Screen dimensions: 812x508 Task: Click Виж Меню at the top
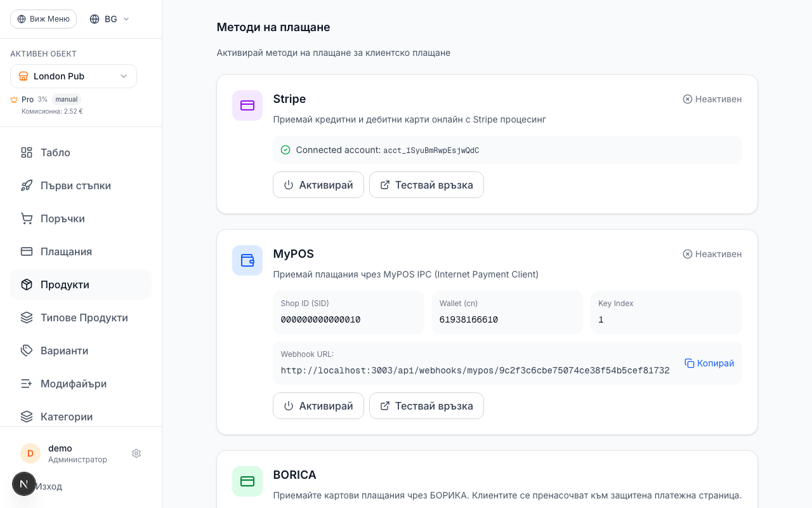pyautogui.click(x=43, y=19)
